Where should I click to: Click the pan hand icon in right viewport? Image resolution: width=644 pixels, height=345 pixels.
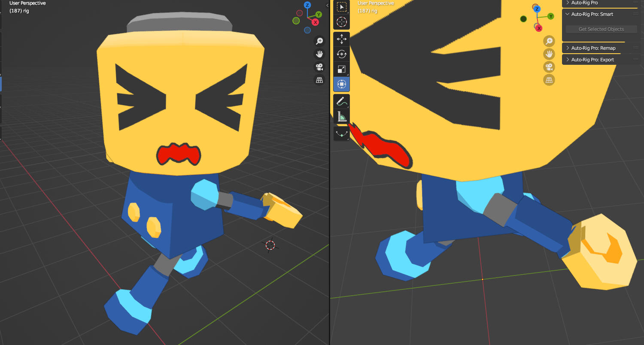coord(549,54)
